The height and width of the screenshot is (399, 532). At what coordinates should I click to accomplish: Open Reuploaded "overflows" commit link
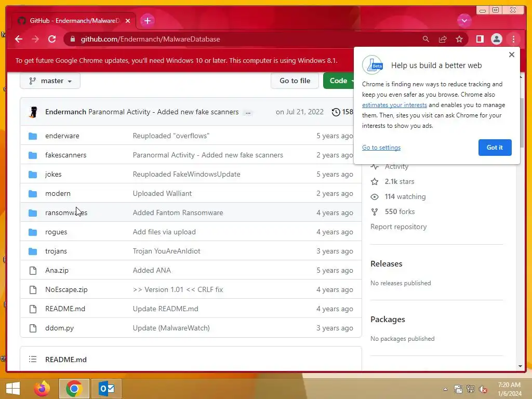click(x=171, y=136)
